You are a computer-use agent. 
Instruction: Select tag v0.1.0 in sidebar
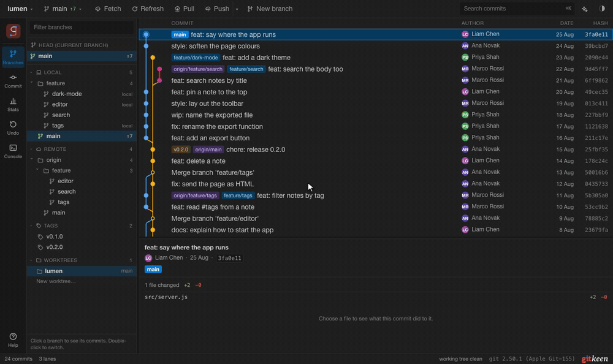click(82, 237)
